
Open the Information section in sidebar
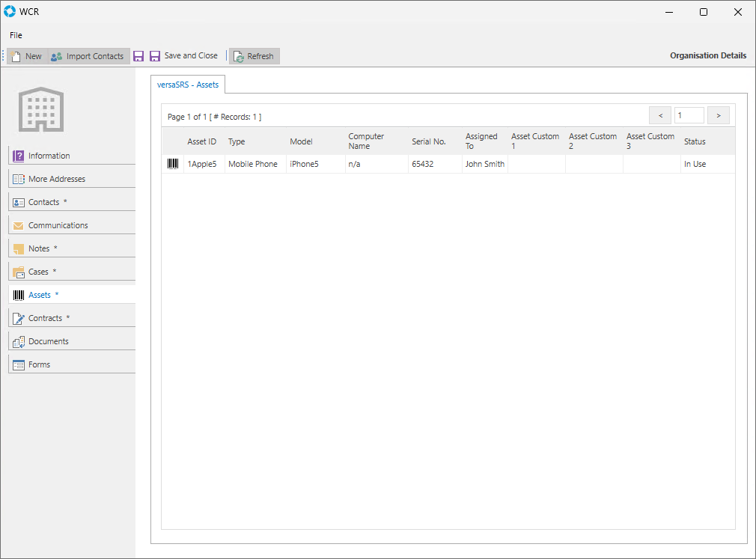click(49, 156)
